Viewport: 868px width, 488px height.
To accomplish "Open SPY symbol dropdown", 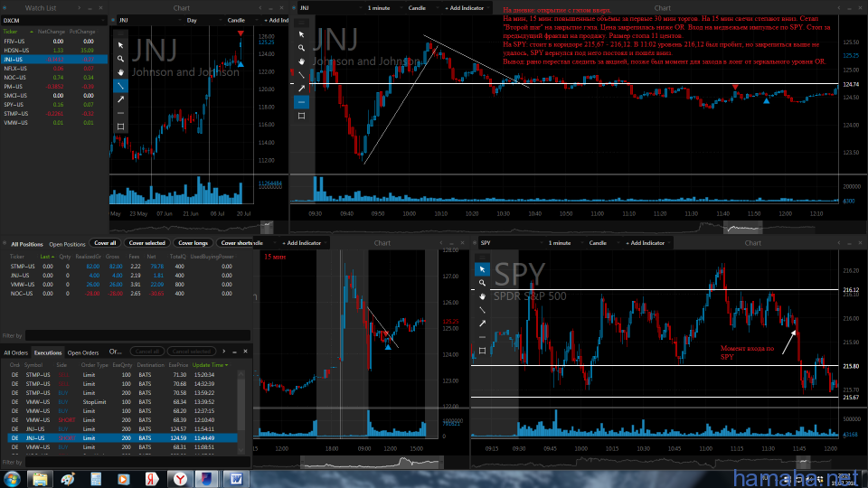I will pos(510,243).
